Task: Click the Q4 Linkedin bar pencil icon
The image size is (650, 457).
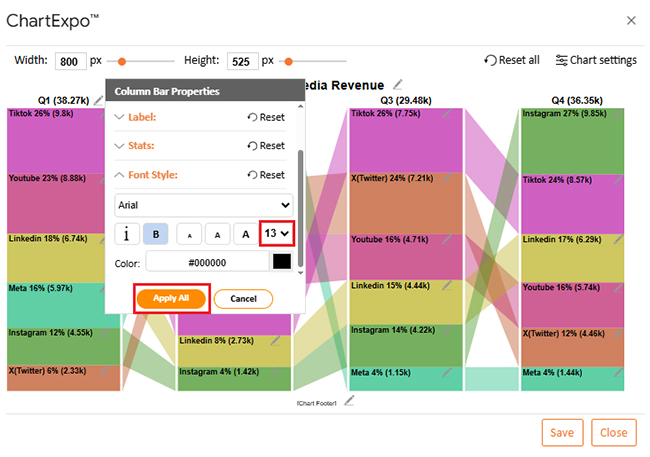Action: (x=617, y=241)
